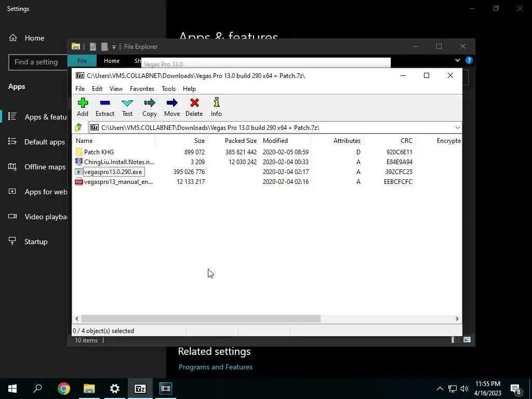Open the notification center icon
This screenshot has height=399, width=532.
515,389
